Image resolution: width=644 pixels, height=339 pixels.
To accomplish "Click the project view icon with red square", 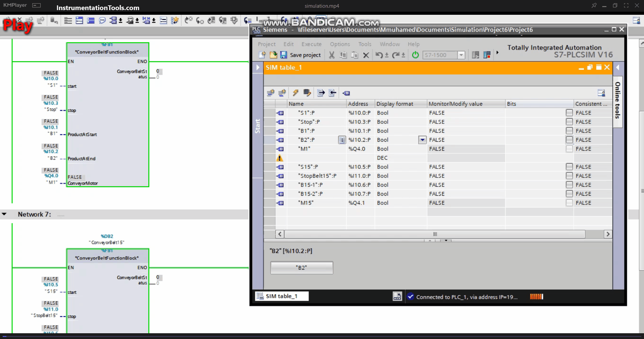I will (487, 55).
